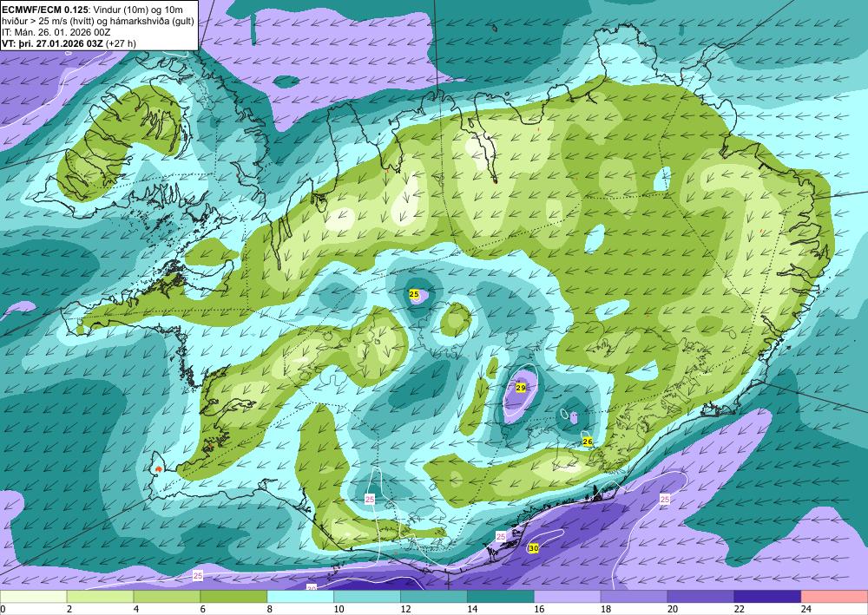Click legend scale value 4
Screen dimensions: 868x615
(x=136, y=609)
